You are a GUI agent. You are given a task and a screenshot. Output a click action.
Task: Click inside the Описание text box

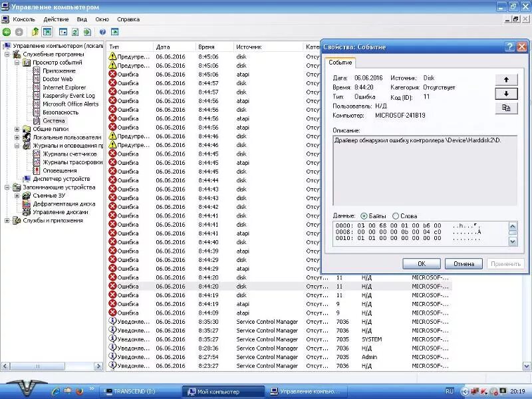(425, 171)
